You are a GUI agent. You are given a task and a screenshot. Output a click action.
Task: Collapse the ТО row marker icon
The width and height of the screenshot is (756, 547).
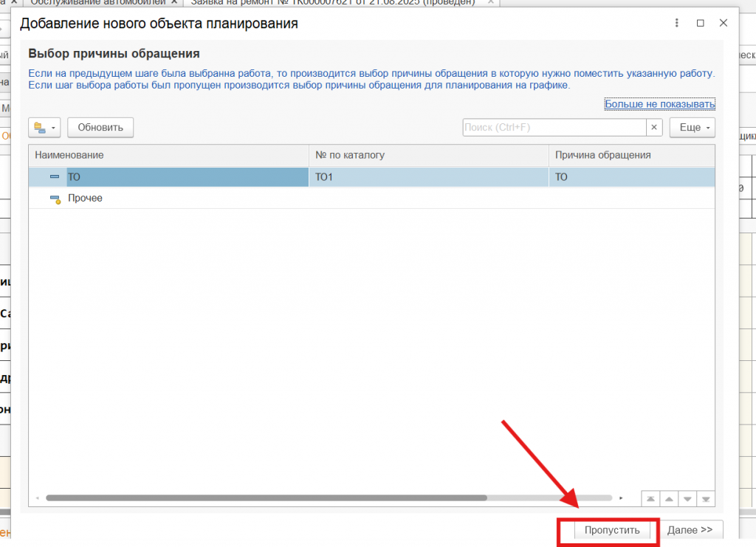pyautogui.click(x=55, y=177)
